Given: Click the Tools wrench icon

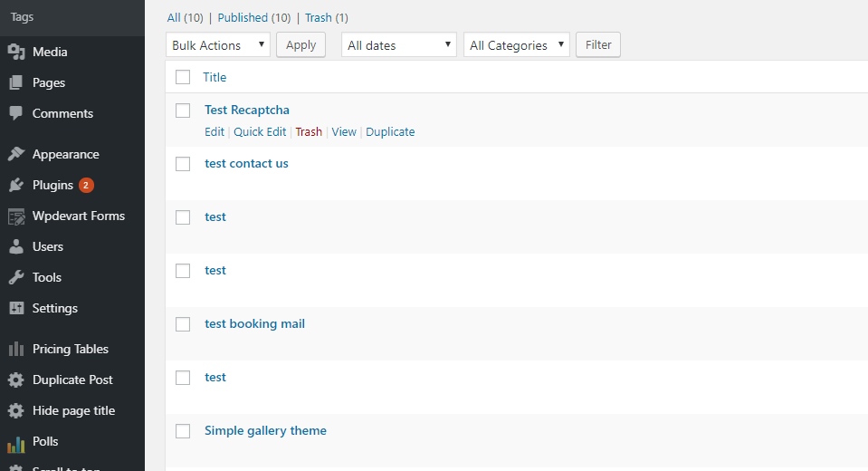Looking at the screenshot, I should pos(15,277).
